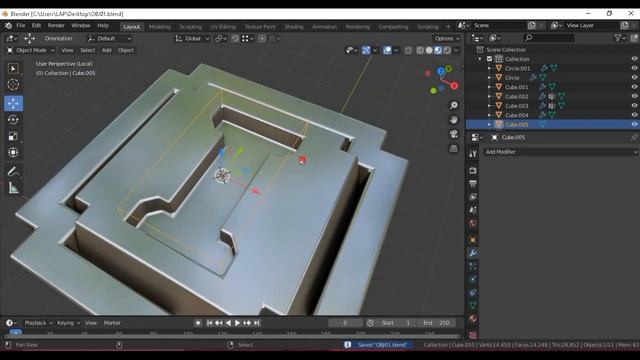Select the Select Box tool

click(13, 69)
